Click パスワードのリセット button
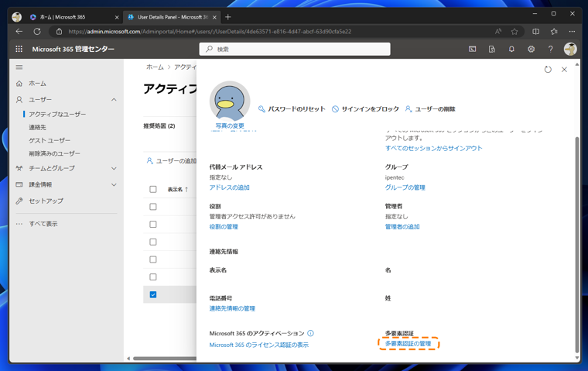588x371 pixels. [292, 109]
